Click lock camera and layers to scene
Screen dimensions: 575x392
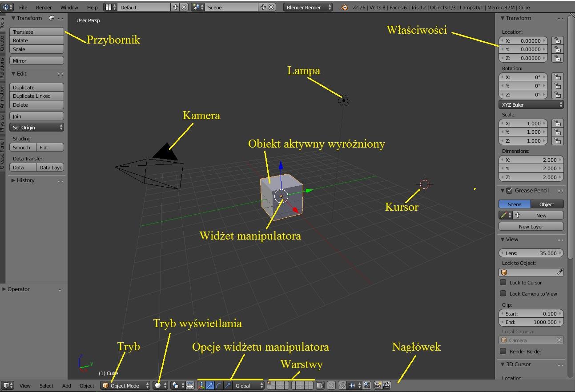320,385
